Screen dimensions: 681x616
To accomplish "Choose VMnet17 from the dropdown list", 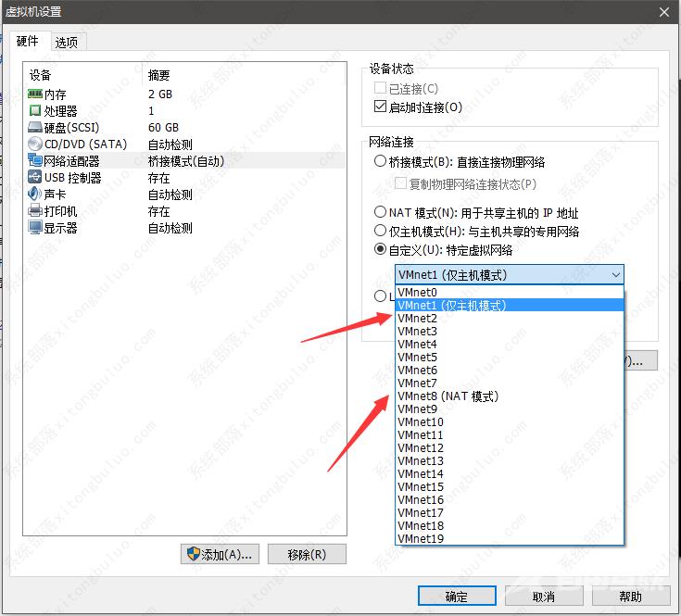I will click(x=509, y=512).
